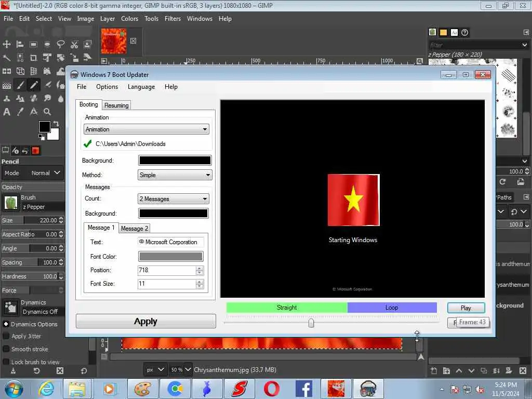Switch to the Resuming tab
This screenshot has height=399, width=532.
click(x=116, y=105)
